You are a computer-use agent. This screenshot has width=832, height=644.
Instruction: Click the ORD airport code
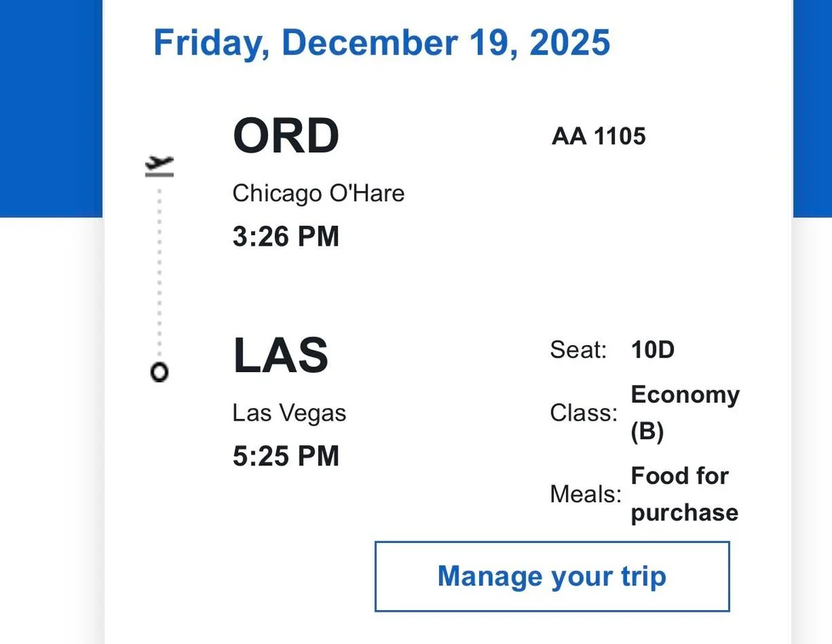point(286,136)
